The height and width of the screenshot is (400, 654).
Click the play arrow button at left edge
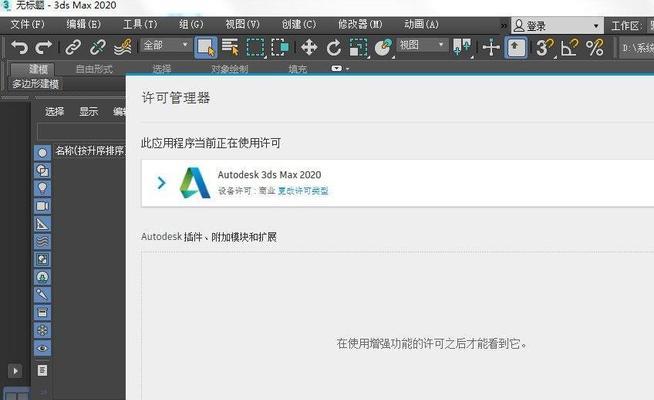coord(15,371)
